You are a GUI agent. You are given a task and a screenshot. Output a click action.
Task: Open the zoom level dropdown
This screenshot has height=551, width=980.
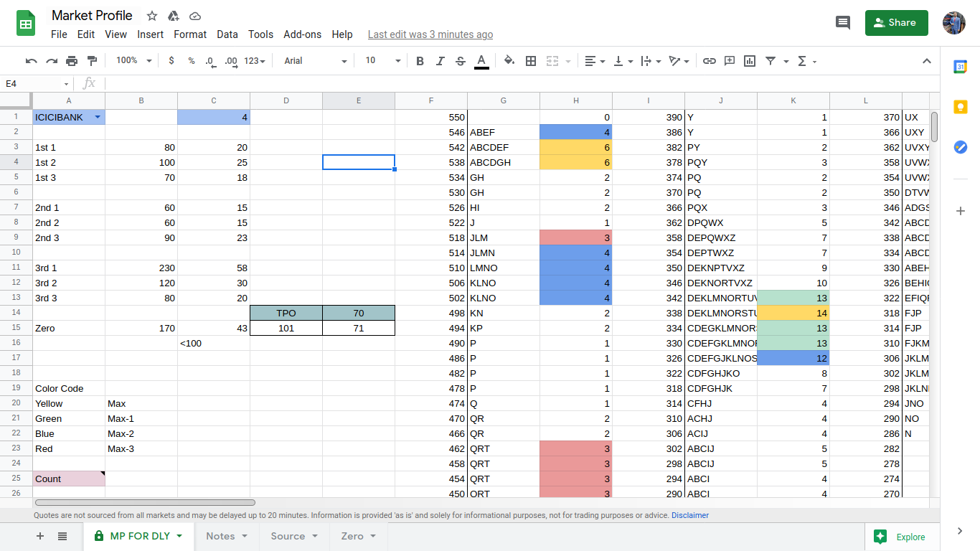(134, 61)
